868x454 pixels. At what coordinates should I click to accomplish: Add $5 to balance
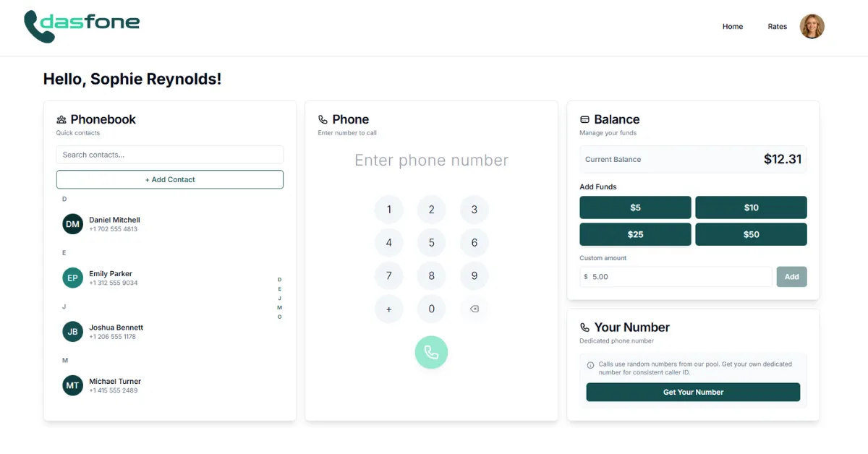635,207
